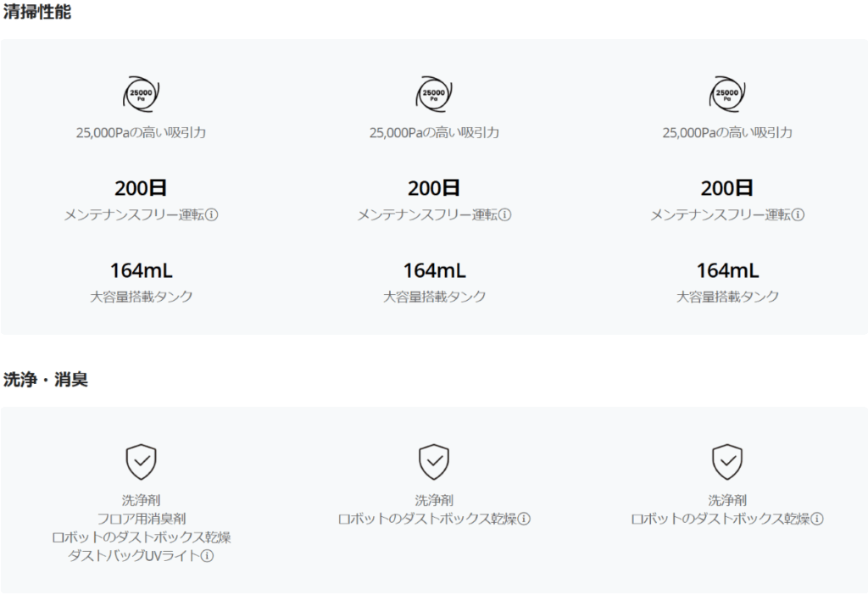The height and width of the screenshot is (595, 868).
Task: Open info icon beside middle メンテナンスフリー運転
Action: (x=505, y=215)
